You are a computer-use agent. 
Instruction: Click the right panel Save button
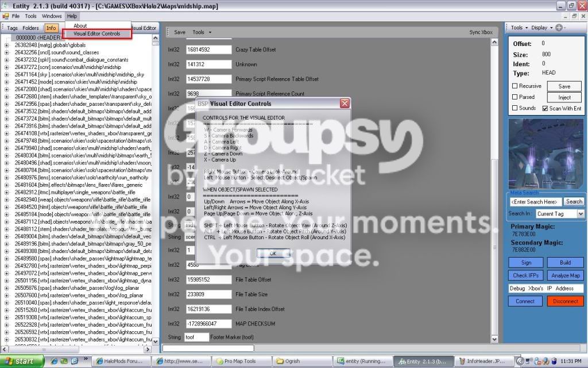click(564, 86)
